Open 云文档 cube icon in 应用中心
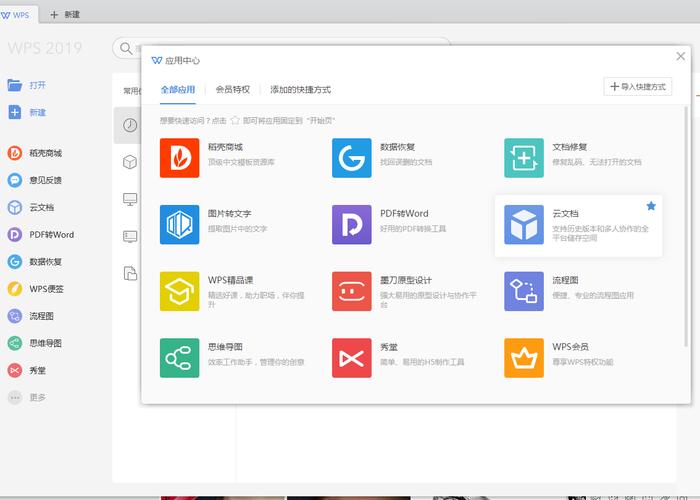Screen dimensions: 700x500 pos(524,225)
